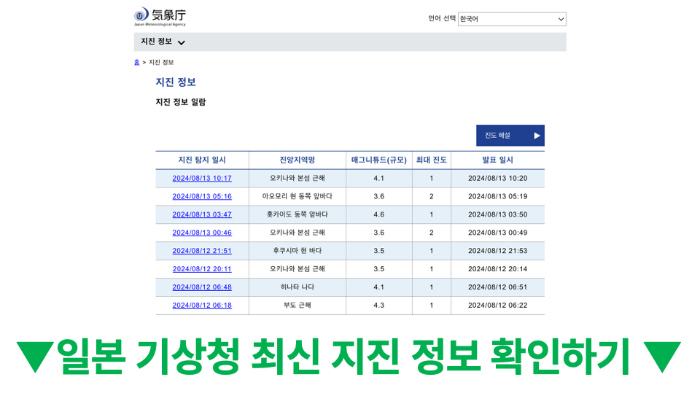The height and width of the screenshot is (393, 700).
Task: Open the 2024/08/12 06:18 earthquake link
Action: pyautogui.click(x=202, y=305)
